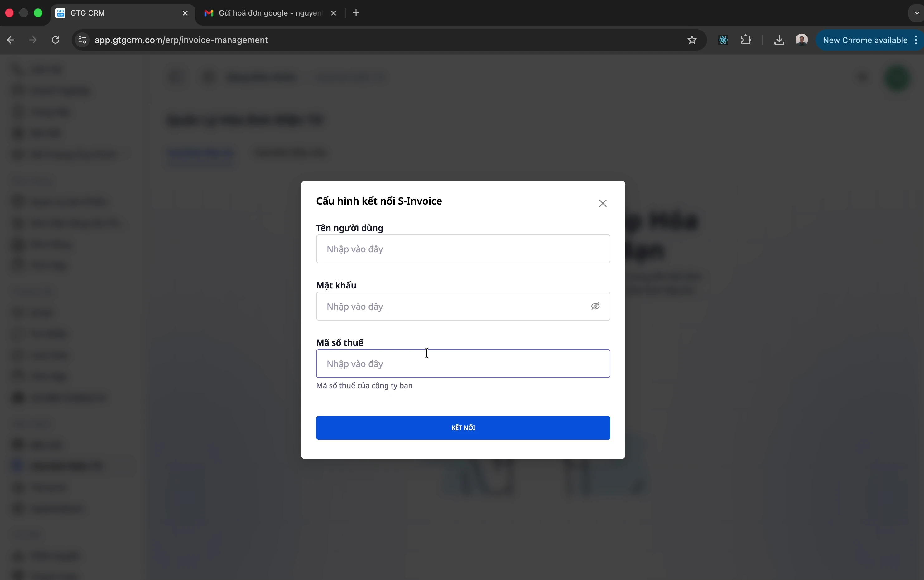Screen dimensions: 924x580
Task: Bookmark the current page with the star
Action: point(692,40)
